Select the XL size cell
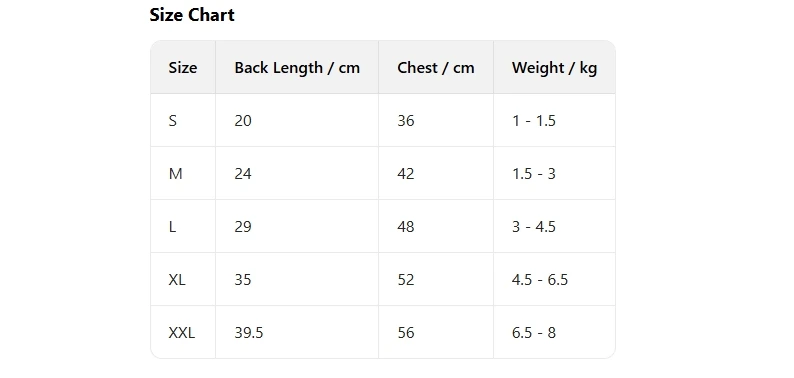Image resolution: width=794 pixels, height=378 pixels. [x=183, y=280]
